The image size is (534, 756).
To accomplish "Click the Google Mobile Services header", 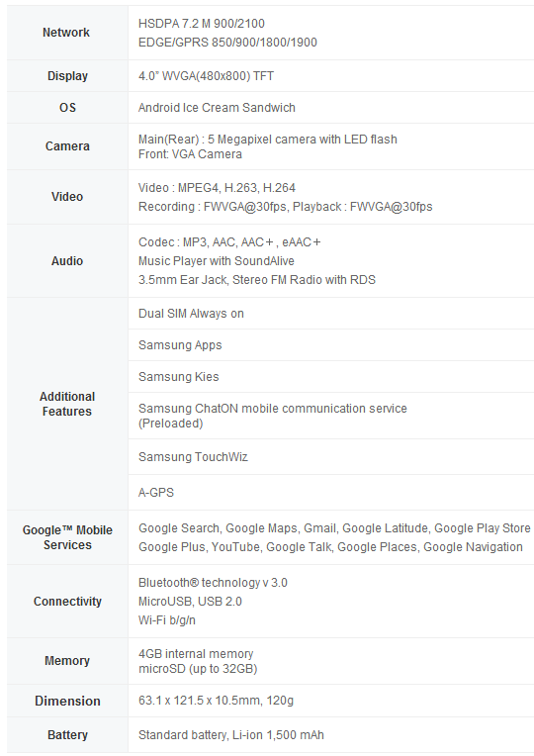I will tap(67, 537).
